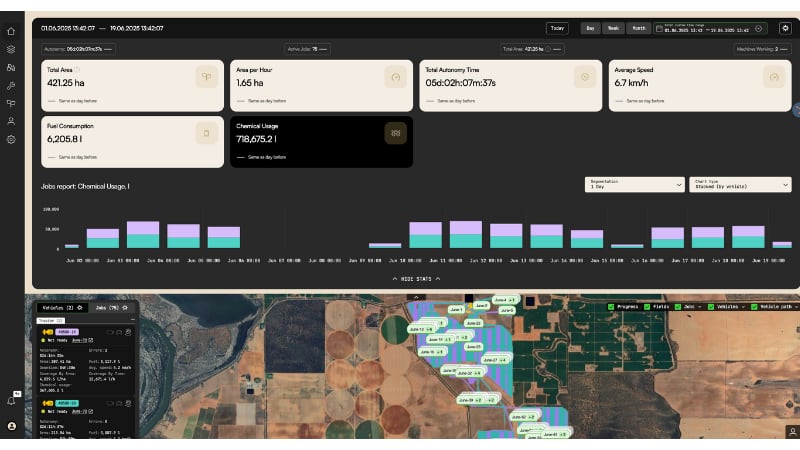This screenshot has width=800, height=450.
Task: Click the Average Speed gauge icon
Action: (774, 77)
